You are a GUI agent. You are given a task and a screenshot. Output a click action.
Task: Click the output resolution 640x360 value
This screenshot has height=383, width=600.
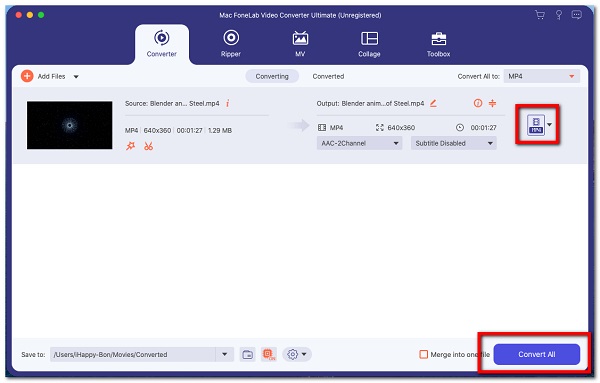(401, 127)
